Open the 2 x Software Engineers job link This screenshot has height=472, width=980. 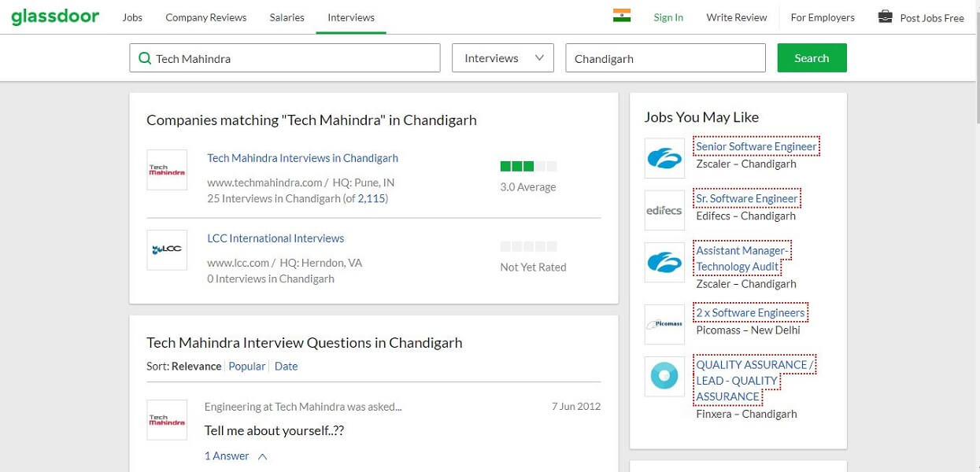[x=750, y=312]
